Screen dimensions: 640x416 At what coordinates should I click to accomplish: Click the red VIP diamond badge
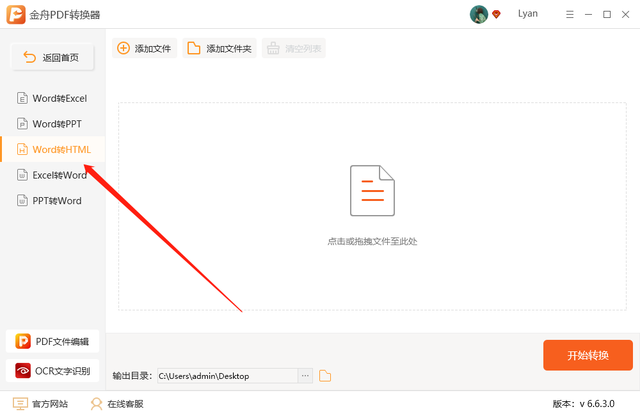point(496,15)
